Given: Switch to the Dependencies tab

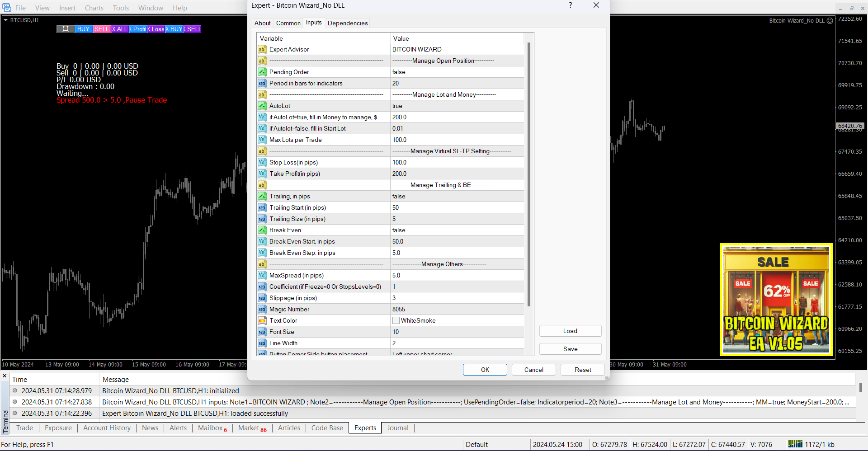Looking at the screenshot, I should point(348,23).
